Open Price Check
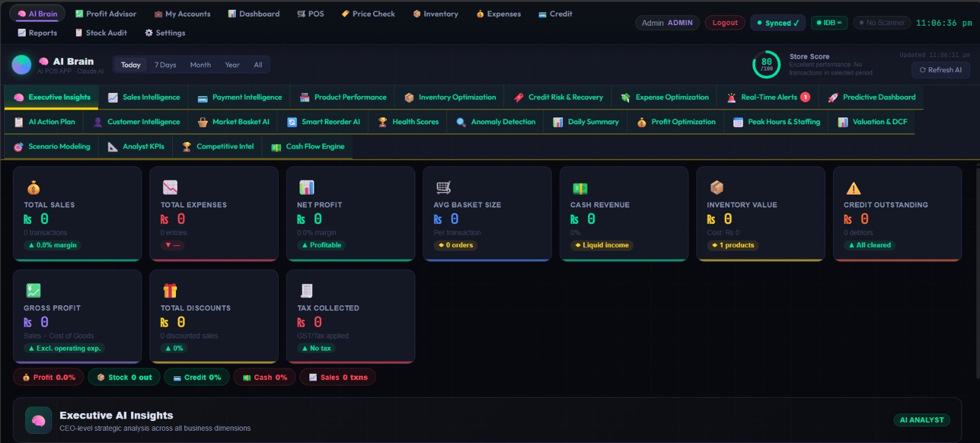The image size is (980, 443). 368,13
